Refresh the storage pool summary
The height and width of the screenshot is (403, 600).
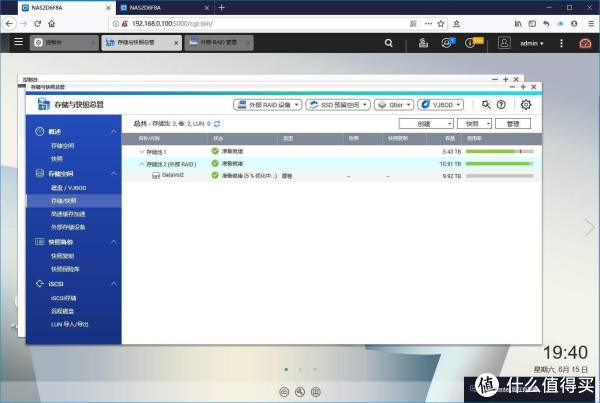(217, 123)
